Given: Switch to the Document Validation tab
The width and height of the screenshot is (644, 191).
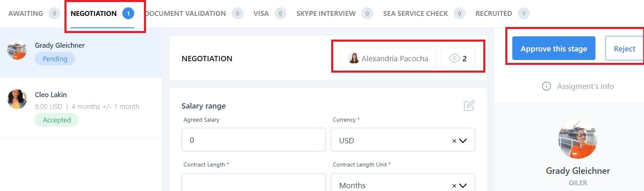Looking at the screenshot, I should click(186, 13).
